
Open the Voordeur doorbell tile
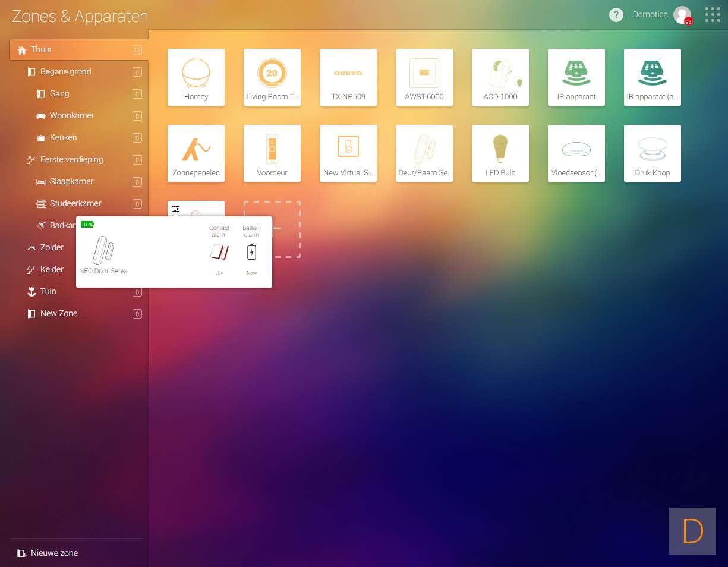272,153
